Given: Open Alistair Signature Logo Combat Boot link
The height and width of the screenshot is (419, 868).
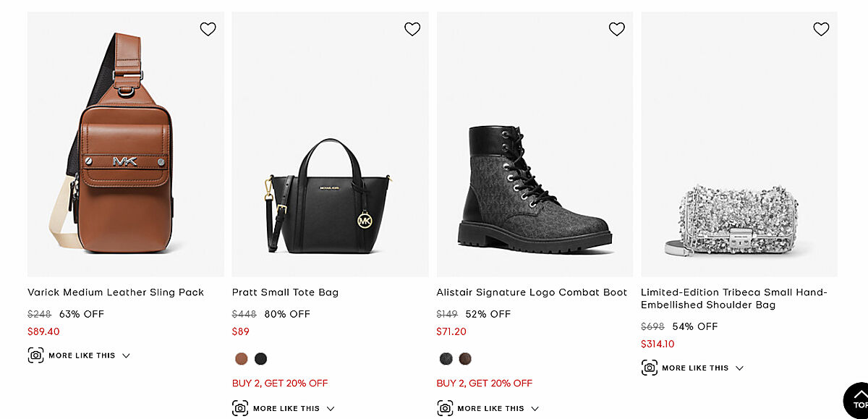Looking at the screenshot, I should (532, 292).
